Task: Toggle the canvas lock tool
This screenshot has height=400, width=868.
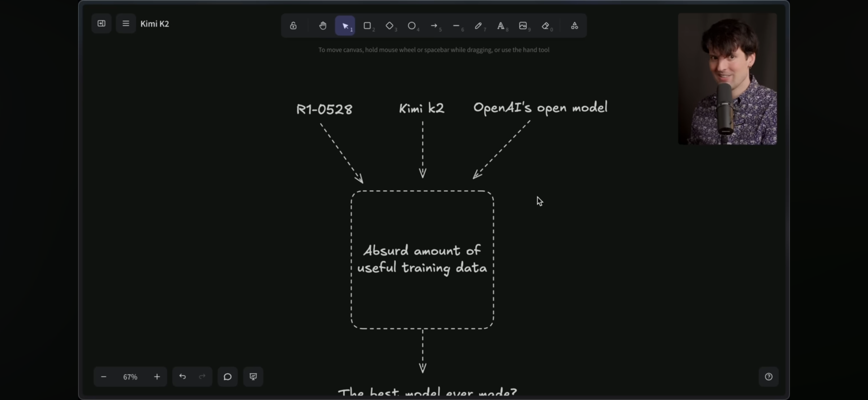Action: [x=293, y=26]
